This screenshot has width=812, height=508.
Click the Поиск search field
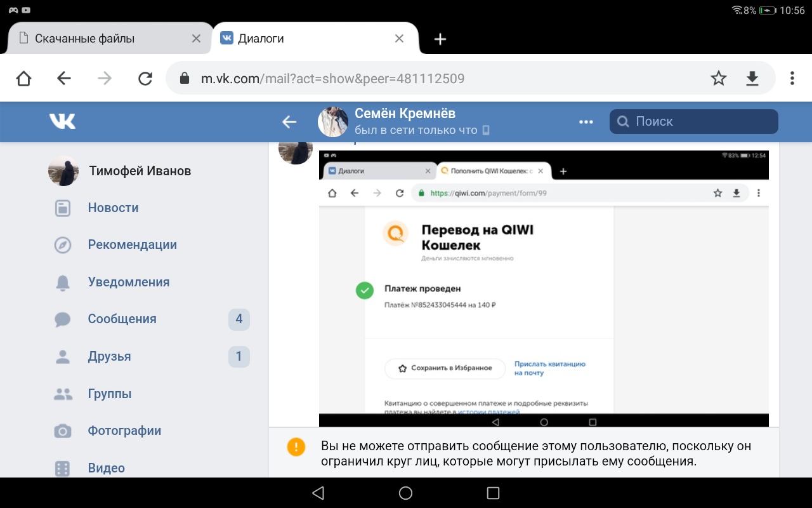pyautogui.click(x=693, y=122)
